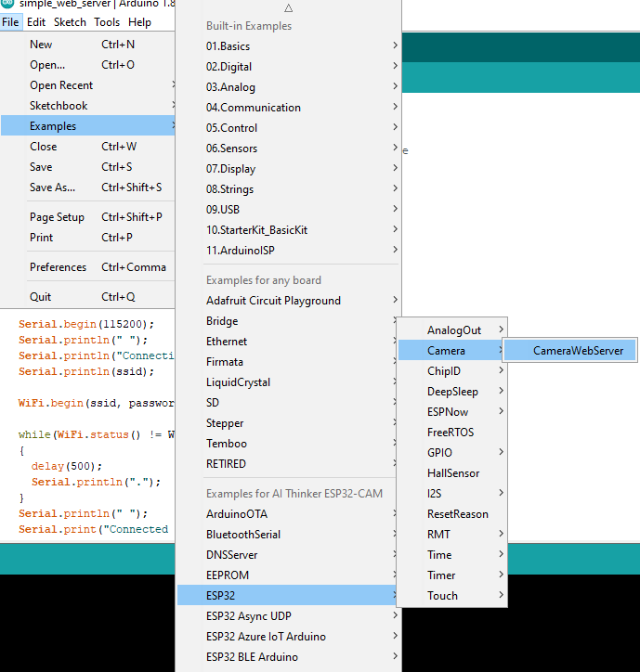Open the LiquidCrystal examples submenu
The width and height of the screenshot is (640, 672).
(286, 382)
